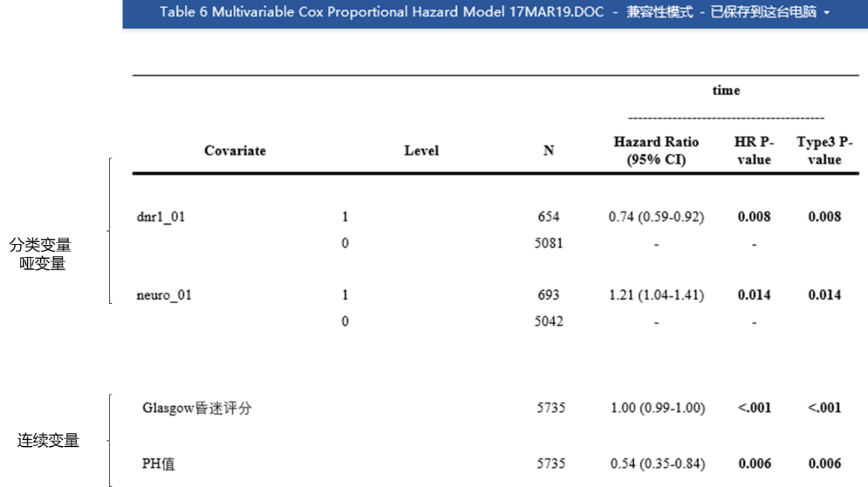Click the N value '693'
Image resolution: width=868 pixels, height=487 pixels.
click(549, 295)
